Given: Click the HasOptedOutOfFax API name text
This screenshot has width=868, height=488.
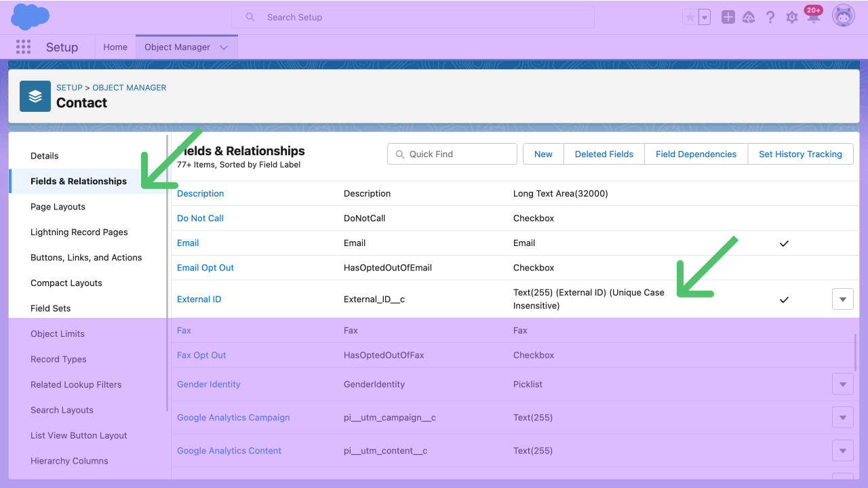Looking at the screenshot, I should [384, 355].
